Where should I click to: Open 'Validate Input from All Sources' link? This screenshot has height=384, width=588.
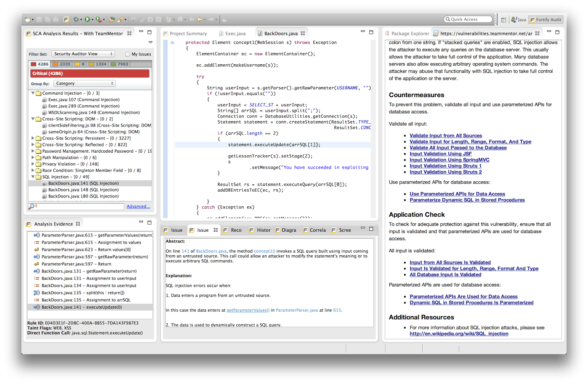tap(446, 136)
